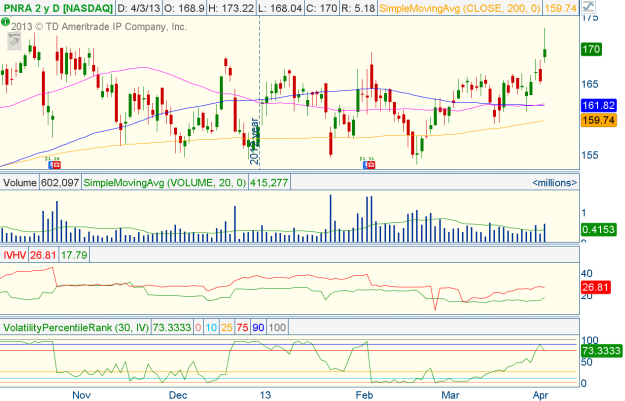Click the green 73.3333 percentile axis bubble
The height and width of the screenshot is (401, 625).
(600, 352)
